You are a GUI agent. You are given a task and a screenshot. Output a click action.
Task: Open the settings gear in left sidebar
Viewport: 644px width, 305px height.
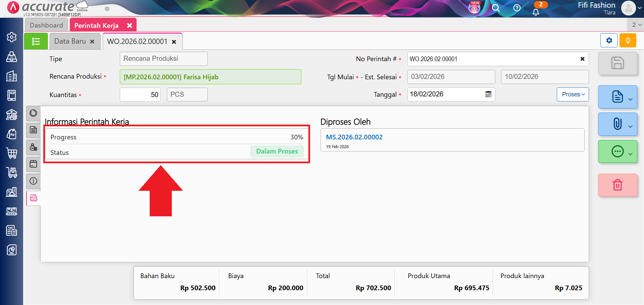tap(12, 37)
